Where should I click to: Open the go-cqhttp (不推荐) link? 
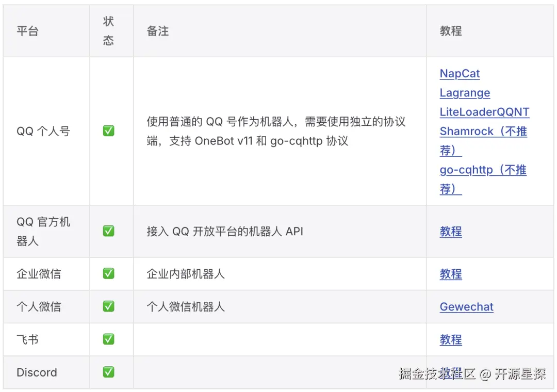pos(483,179)
